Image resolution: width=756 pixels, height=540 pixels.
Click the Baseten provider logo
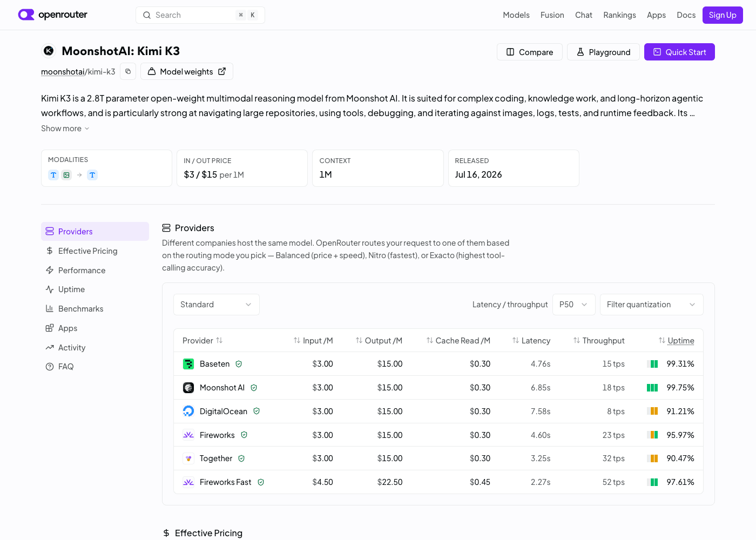point(188,364)
